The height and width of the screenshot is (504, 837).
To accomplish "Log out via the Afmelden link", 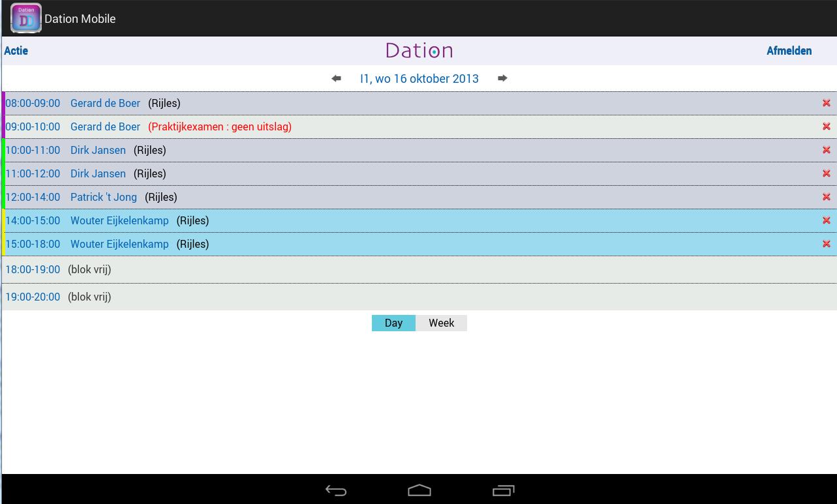I will coord(789,51).
